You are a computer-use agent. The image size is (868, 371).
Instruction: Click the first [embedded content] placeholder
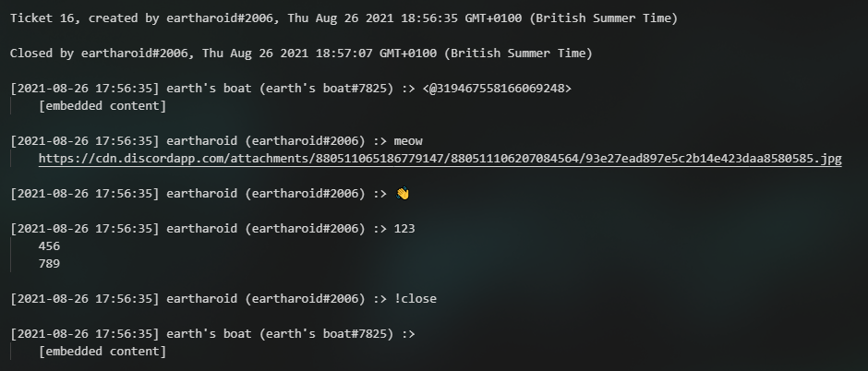point(102,106)
